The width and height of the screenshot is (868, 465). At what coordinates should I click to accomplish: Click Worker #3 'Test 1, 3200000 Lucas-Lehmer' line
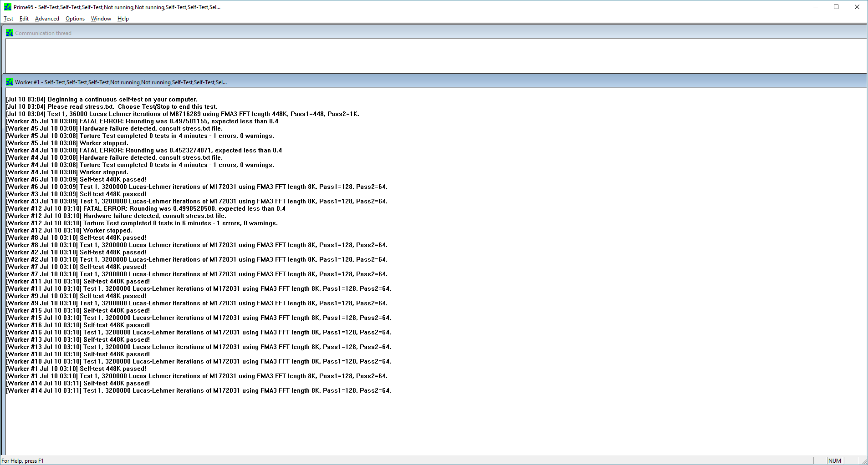point(197,201)
